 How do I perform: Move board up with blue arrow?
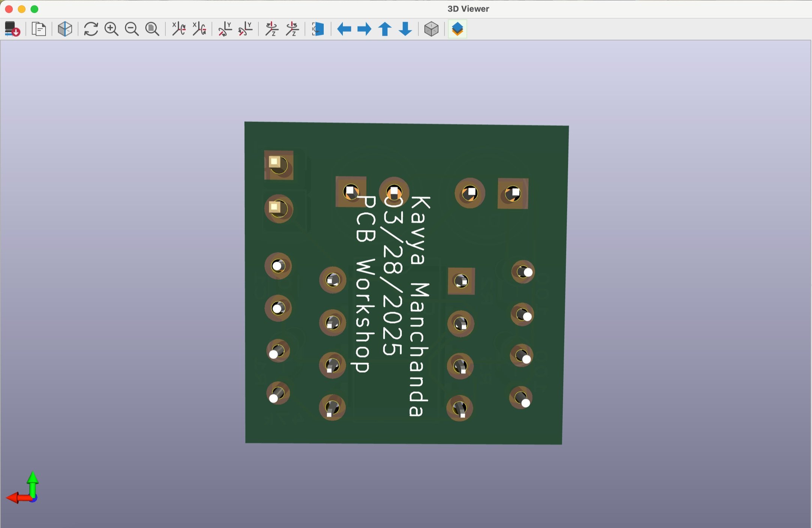pyautogui.click(x=385, y=29)
